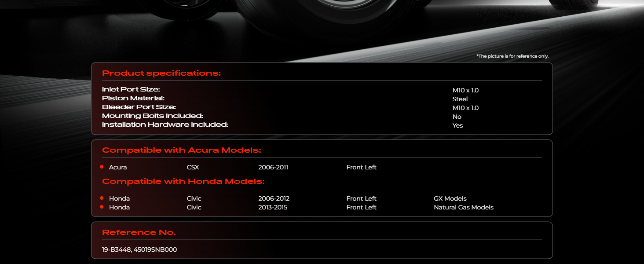Click the Mounting Bolts Included label
The image size is (644, 264).
(152, 116)
